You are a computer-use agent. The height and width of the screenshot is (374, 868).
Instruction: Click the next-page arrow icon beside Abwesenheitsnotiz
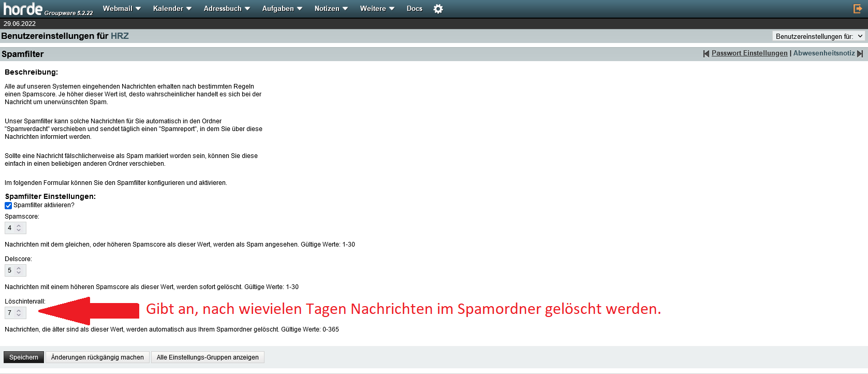pos(860,53)
